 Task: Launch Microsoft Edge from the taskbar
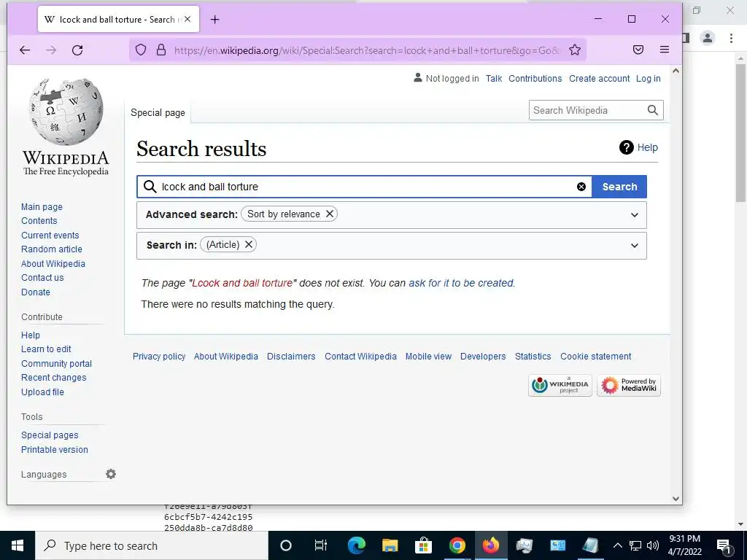pyautogui.click(x=356, y=545)
